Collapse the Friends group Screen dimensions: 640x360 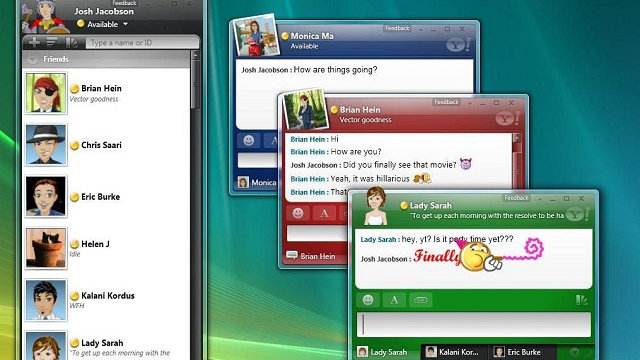coord(32,59)
